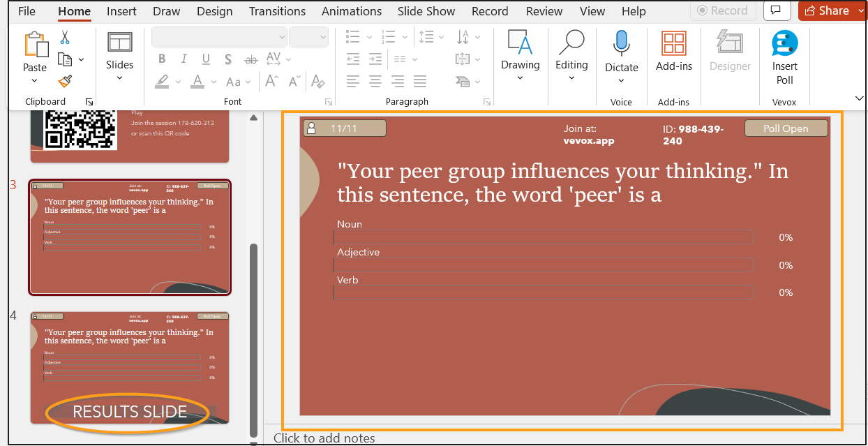Open the font color picker
This screenshot has height=446, width=868.
(x=197, y=82)
